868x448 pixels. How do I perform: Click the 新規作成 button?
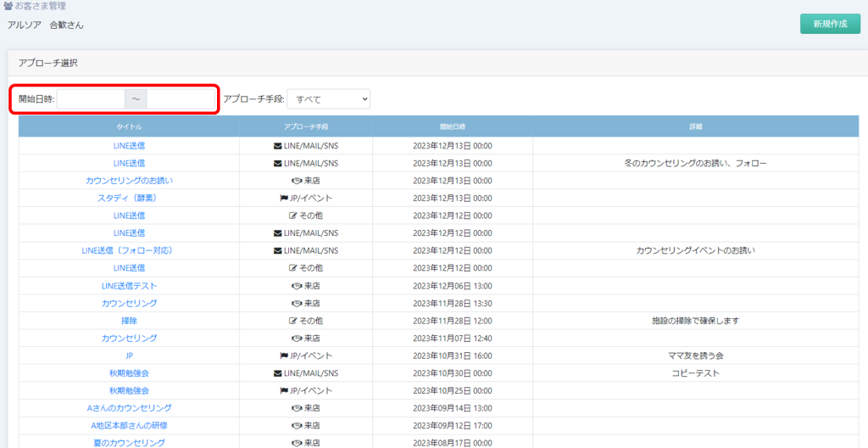point(829,24)
